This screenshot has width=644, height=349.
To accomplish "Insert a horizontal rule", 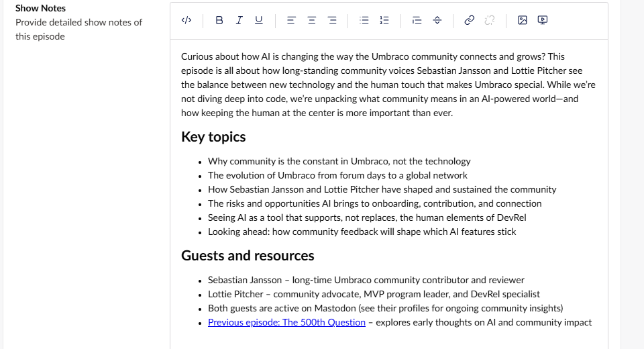I will [437, 20].
